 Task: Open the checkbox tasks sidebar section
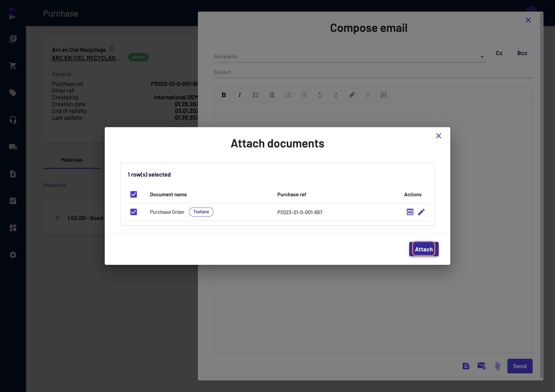click(x=13, y=201)
